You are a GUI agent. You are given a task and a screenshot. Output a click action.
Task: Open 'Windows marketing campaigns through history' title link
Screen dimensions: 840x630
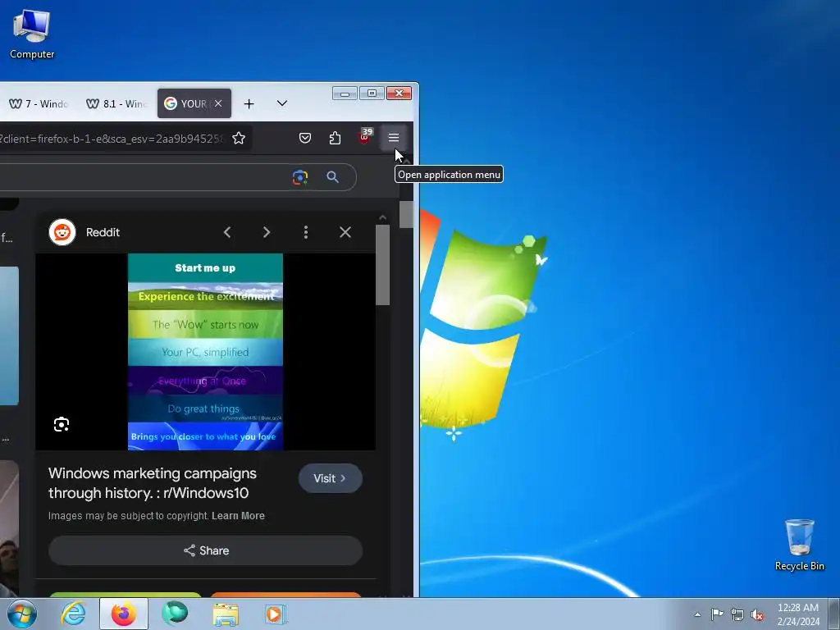point(152,483)
